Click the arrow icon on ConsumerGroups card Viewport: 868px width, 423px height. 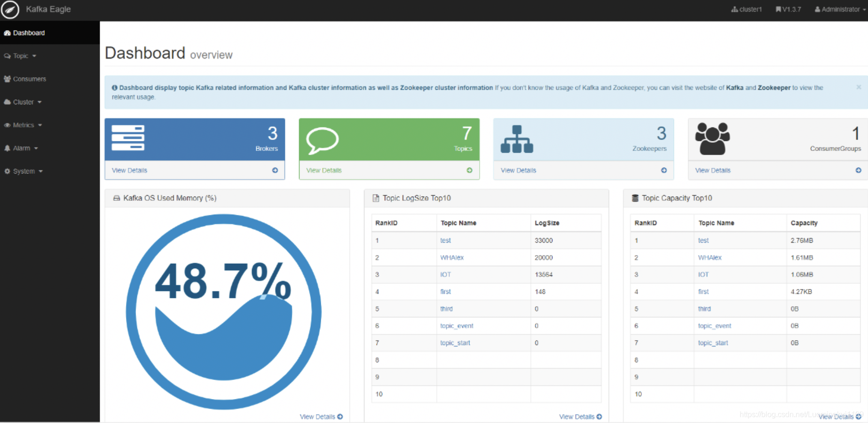pos(859,171)
